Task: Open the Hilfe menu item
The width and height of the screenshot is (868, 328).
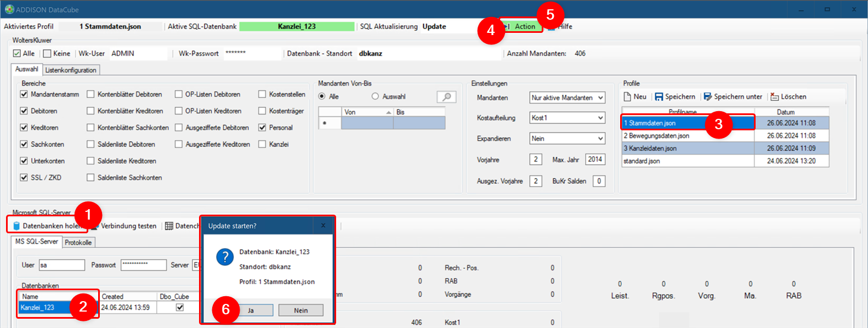Action: 565,26
